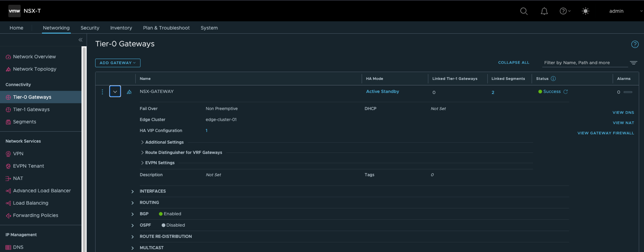644x252 pixels.
Task: Open the filter lines icon beside search field
Action: click(633, 63)
